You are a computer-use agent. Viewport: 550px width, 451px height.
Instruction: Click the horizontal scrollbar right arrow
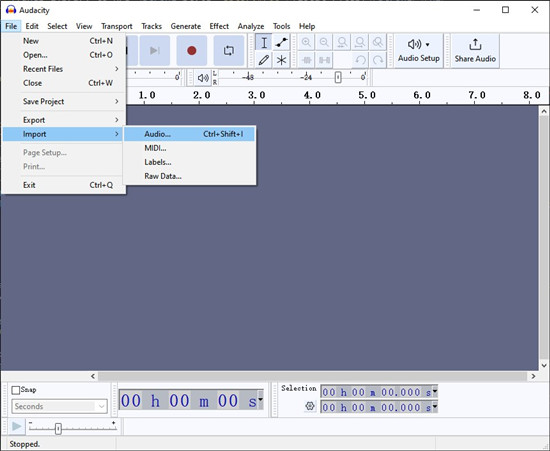pyautogui.click(x=533, y=376)
